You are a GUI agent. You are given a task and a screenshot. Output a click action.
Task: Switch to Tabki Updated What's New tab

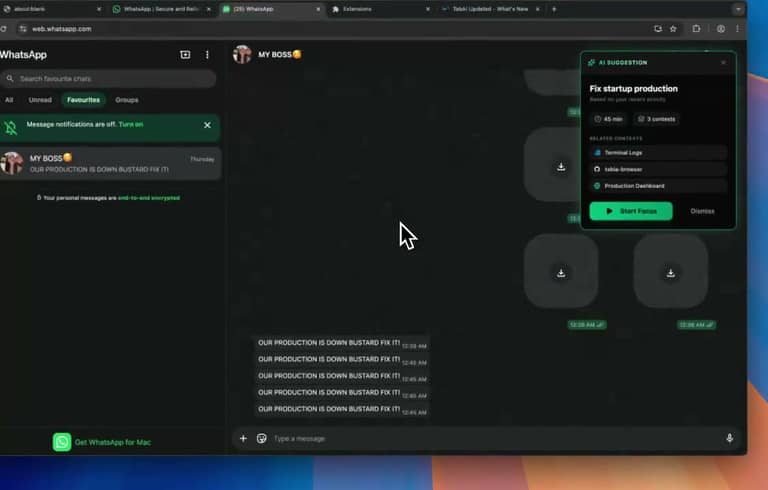[x=490, y=9]
